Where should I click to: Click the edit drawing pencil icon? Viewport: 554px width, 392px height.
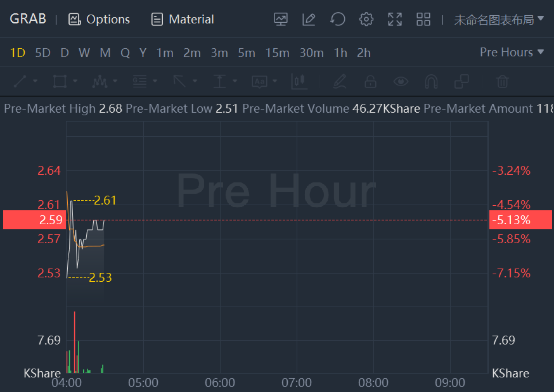pos(309,19)
